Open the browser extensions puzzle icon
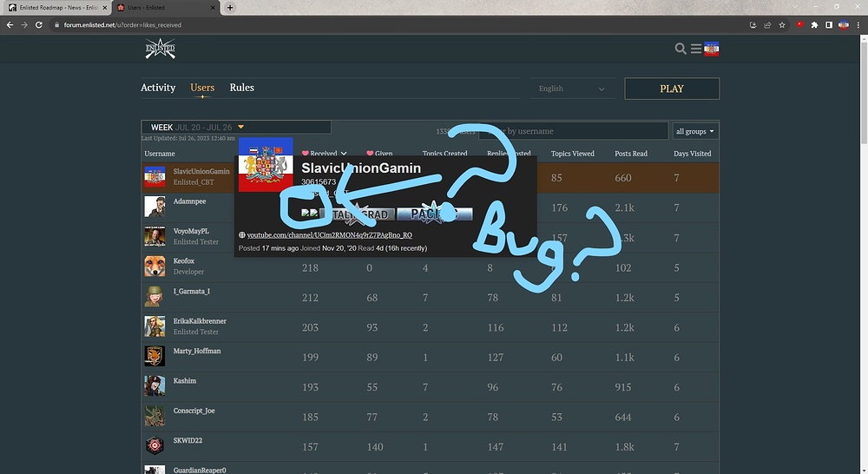Screen dimensions: 868x474 (x=813, y=25)
